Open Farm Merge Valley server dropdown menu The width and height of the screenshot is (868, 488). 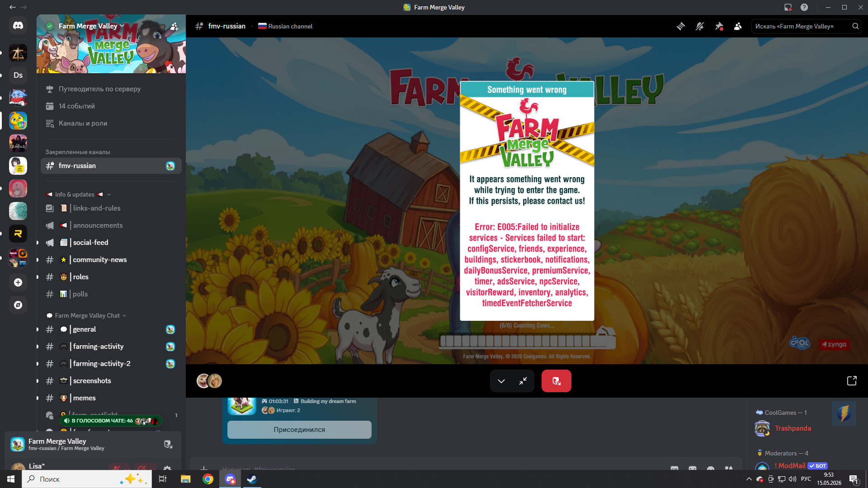pos(91,26)
